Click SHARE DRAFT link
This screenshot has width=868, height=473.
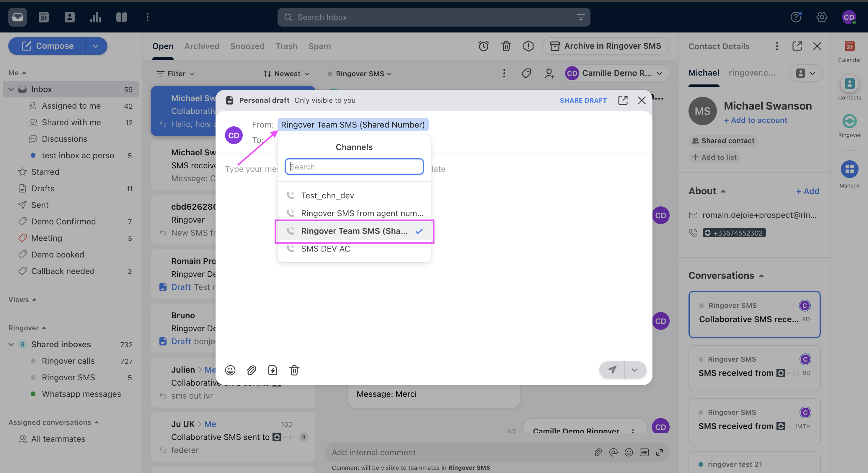click(583, 100)
